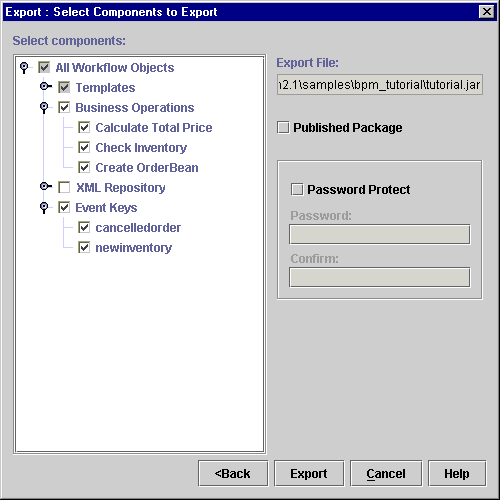Go back with the <Back button
This screenshot has height=500, width=500.
(233, 473)
